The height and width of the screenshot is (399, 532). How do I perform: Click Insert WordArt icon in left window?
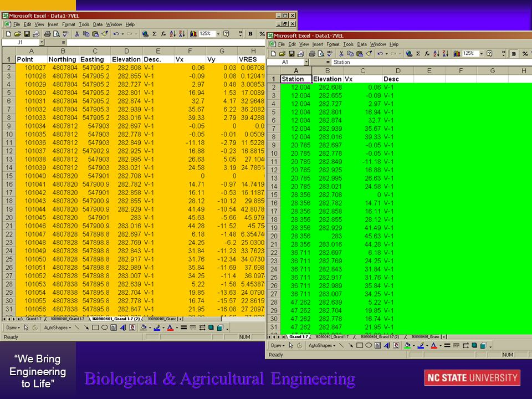pos(123,328)
